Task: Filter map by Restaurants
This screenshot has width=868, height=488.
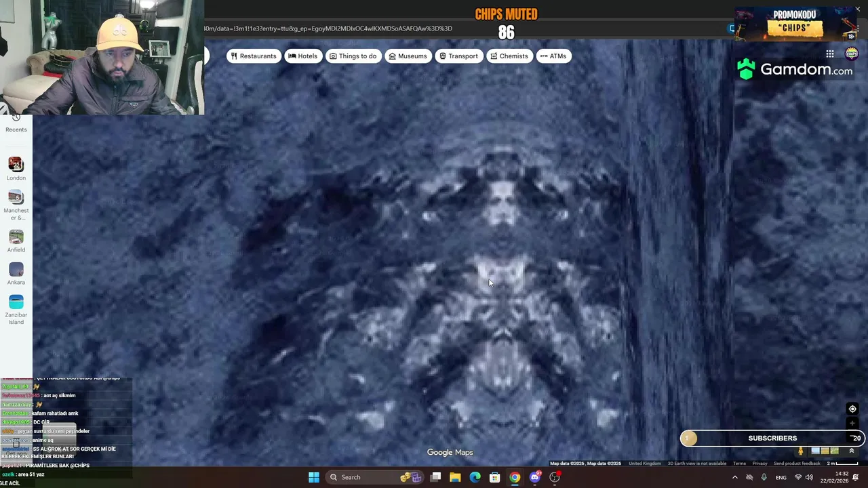Action: [x=254, y=56]
